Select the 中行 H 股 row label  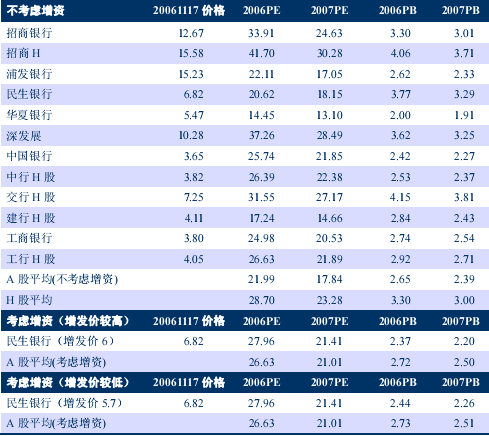point(31,177)
